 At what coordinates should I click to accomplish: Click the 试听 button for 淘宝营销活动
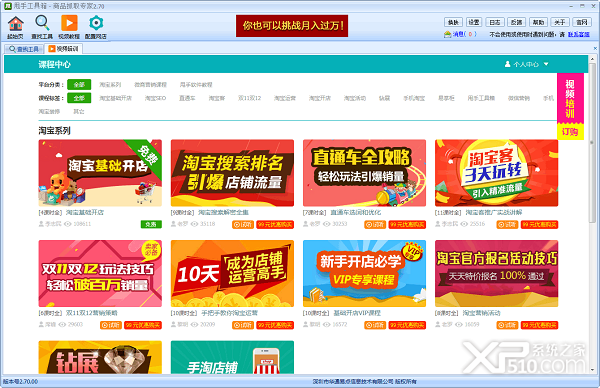[507, 325]
